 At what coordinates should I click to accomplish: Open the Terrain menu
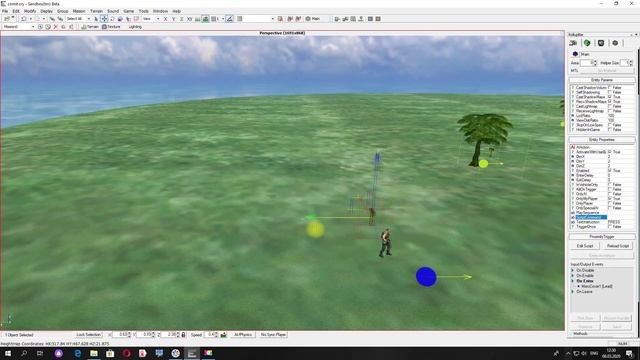(x=96, y=11)
